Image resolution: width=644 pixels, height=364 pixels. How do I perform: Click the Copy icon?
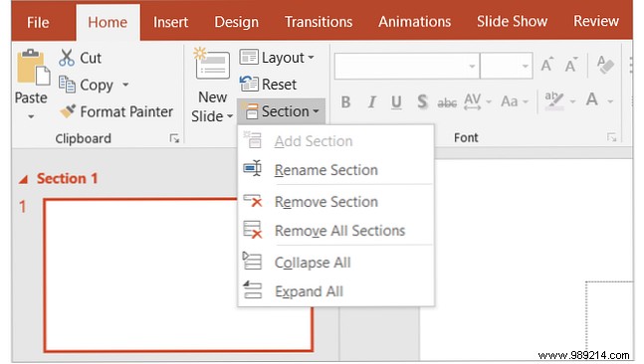pyautogui.click(x=67, y=85)
